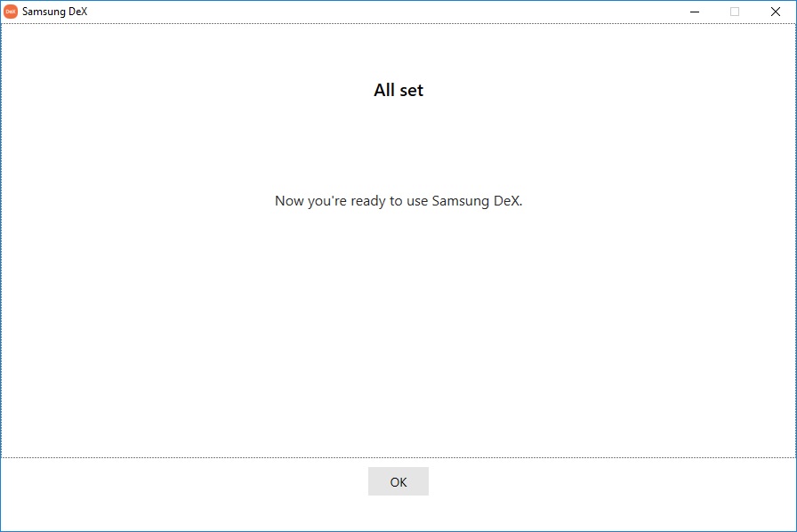The width and height of the screenshot is (797, 532).
Task: Click the "Samsung DeX" window title text
Action: [54, 12]
